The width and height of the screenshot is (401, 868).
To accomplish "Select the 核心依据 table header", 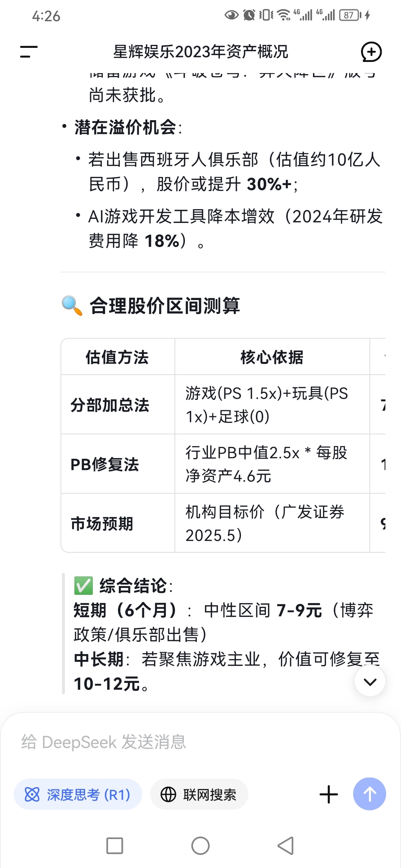I will click(x=272, y=357).
